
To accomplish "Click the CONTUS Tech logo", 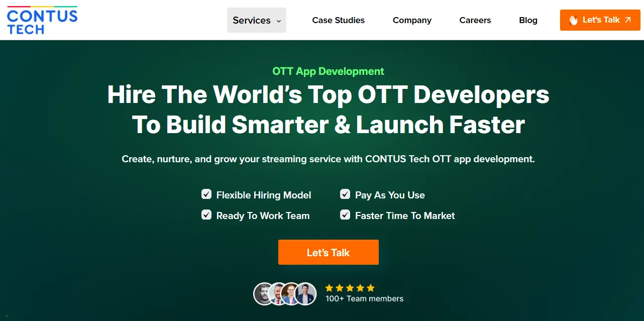I will pyautogui.click(x=42, y=20).
